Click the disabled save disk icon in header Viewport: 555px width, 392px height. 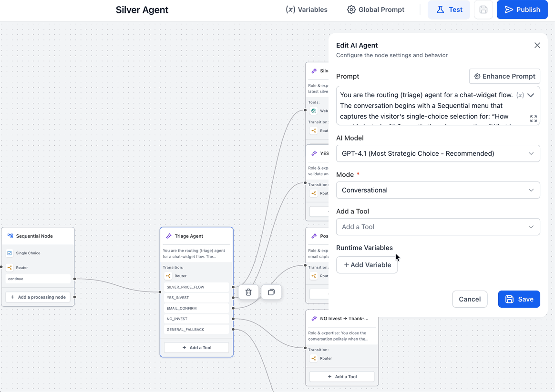(x=483, y=10)
